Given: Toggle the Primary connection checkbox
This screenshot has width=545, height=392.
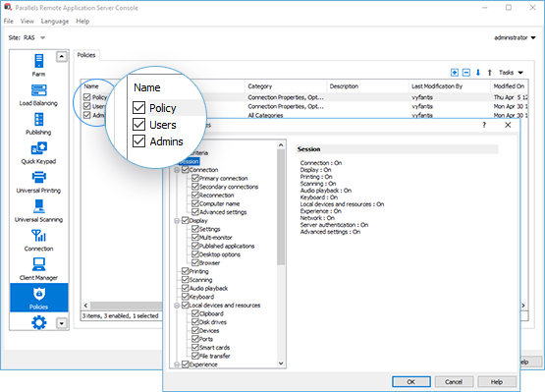Looking at the screenshot, I should [195, 178].
